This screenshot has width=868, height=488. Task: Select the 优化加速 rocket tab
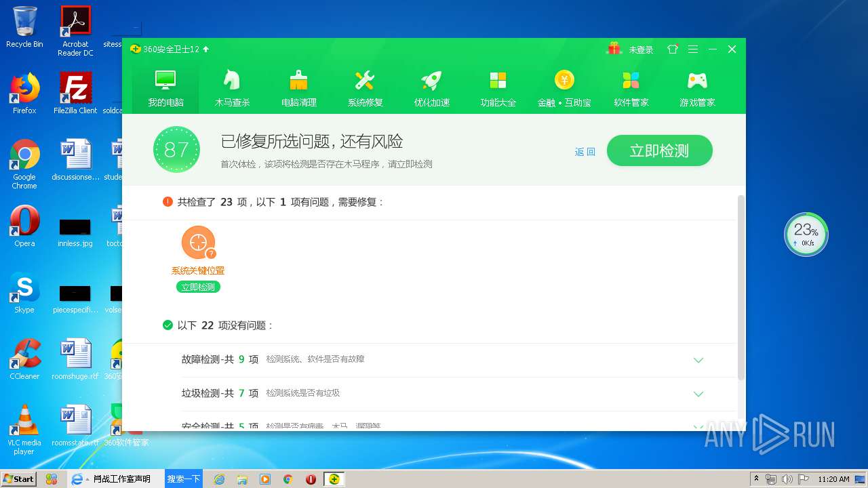tap(431, 88)
